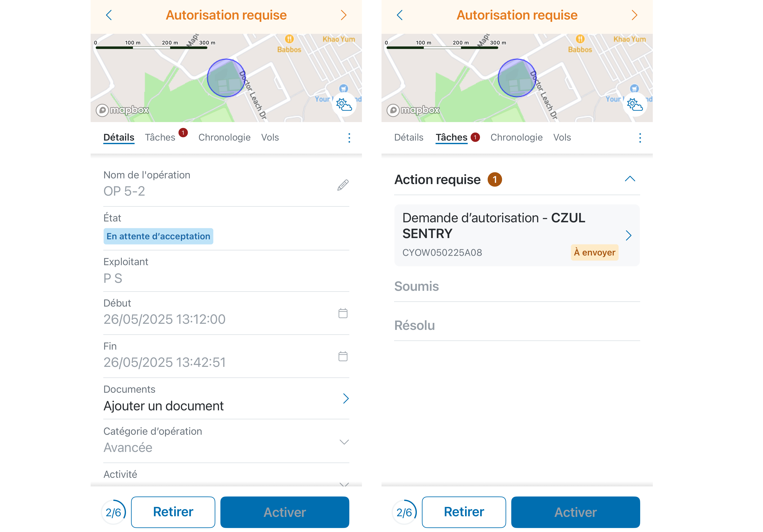Viewport: 763px width, 532px height.
Task: Select the Vols tab in right panel
Action: 562,137
